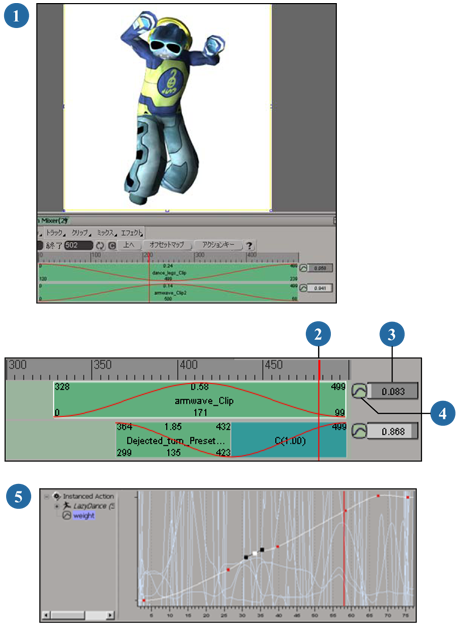This screenshot has height=627, width=459.
Task: Expand the LazyDance tree item
Action: pyautogui.click(x=57, y=506)
